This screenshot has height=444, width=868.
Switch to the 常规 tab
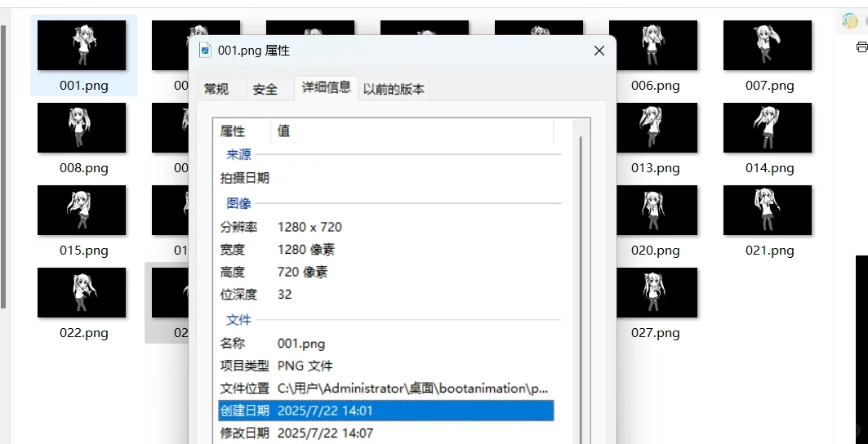click(x=216, y=89)
